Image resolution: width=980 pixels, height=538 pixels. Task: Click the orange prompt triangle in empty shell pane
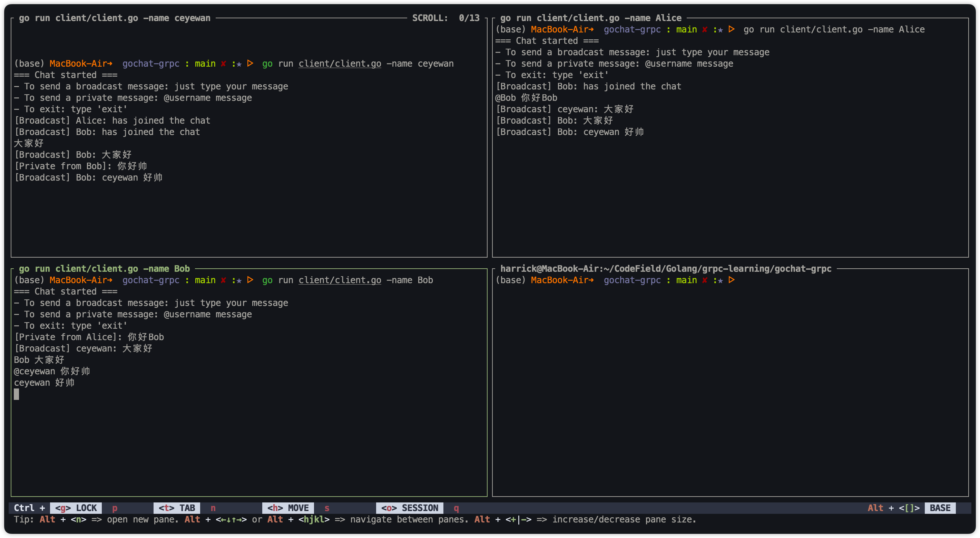(x=731, y=280)
